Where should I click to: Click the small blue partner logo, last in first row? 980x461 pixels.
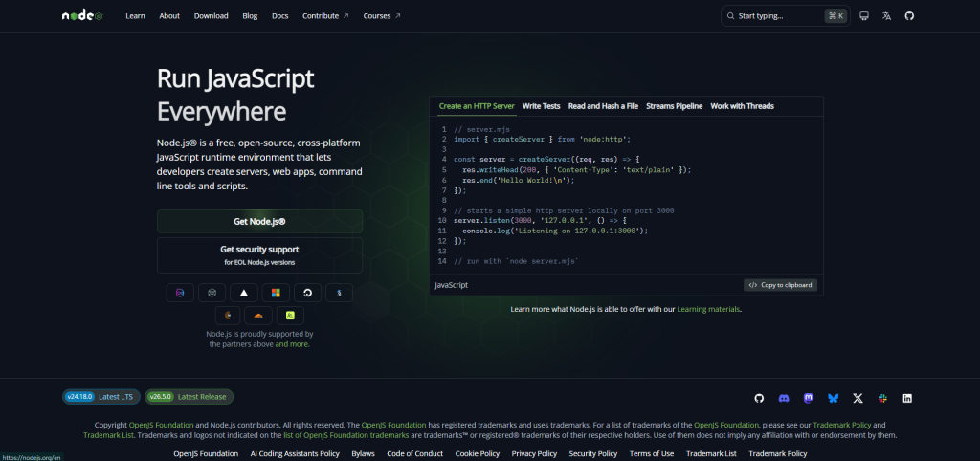(x=340, y=293)
